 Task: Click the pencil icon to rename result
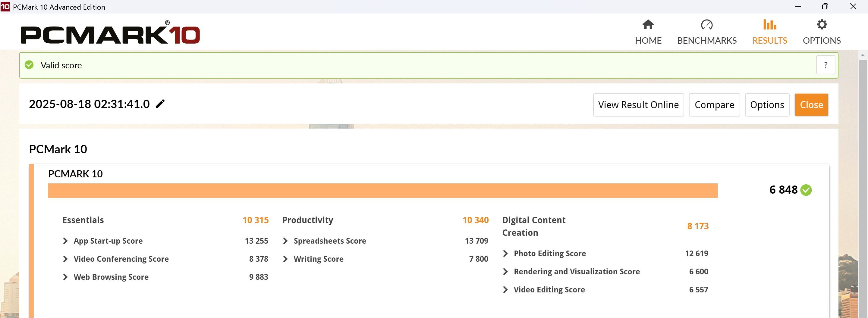(x=160, y=104)
